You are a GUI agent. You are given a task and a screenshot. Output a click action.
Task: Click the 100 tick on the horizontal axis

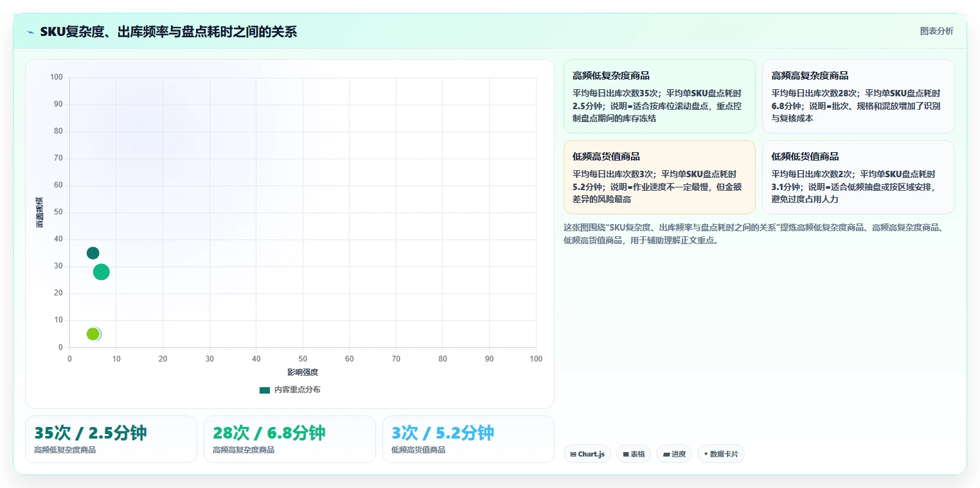click(x=536, y=359)
